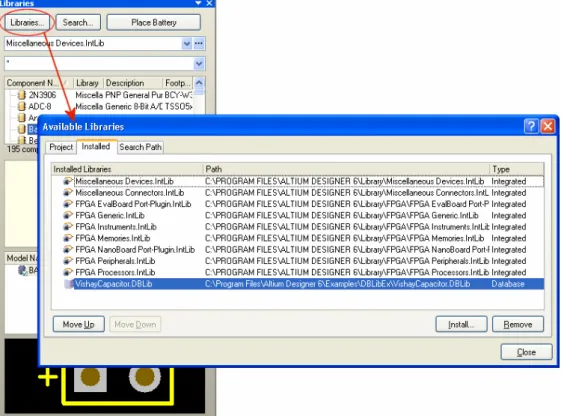
Task: Select FPGA EvalBoard Port-Plugin.IntLib row
Action: click(298, 204)
